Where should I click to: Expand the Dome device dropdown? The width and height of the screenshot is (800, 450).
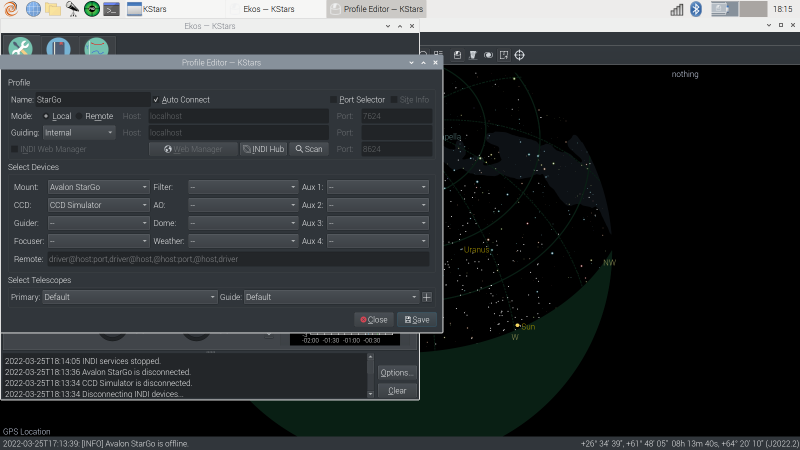(243, 223)
